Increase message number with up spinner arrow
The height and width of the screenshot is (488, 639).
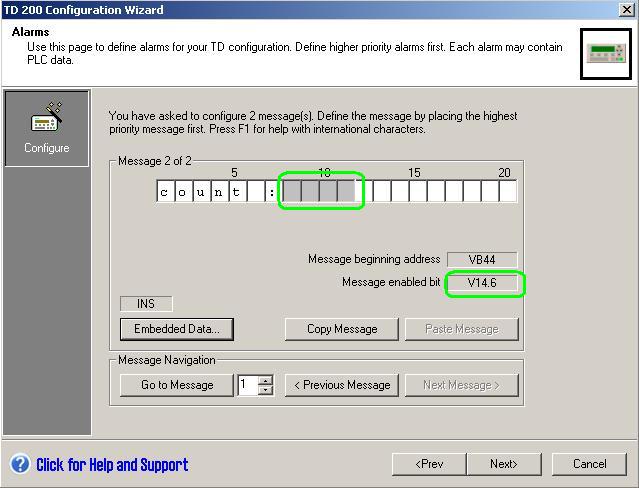pyautogui.click(x=266, y=380)
